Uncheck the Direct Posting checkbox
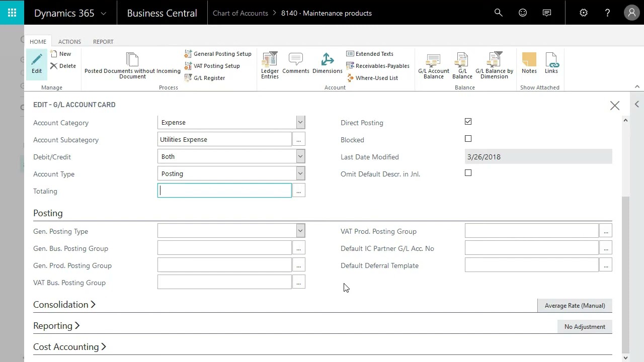 468,122
